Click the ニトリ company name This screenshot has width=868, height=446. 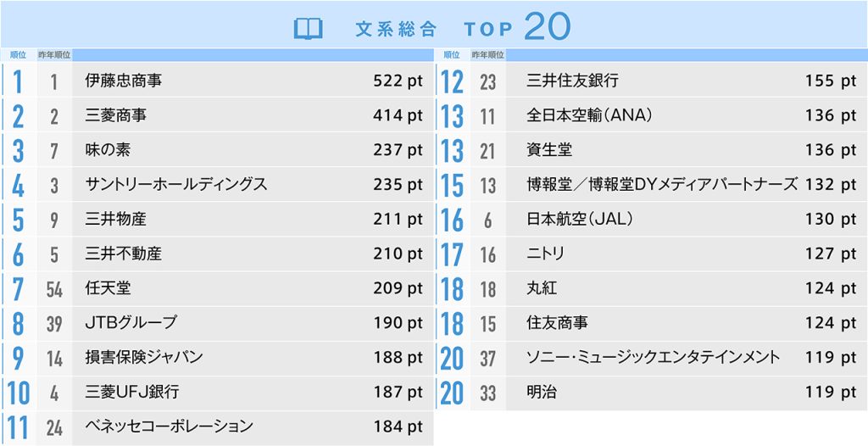coord(546,254)
